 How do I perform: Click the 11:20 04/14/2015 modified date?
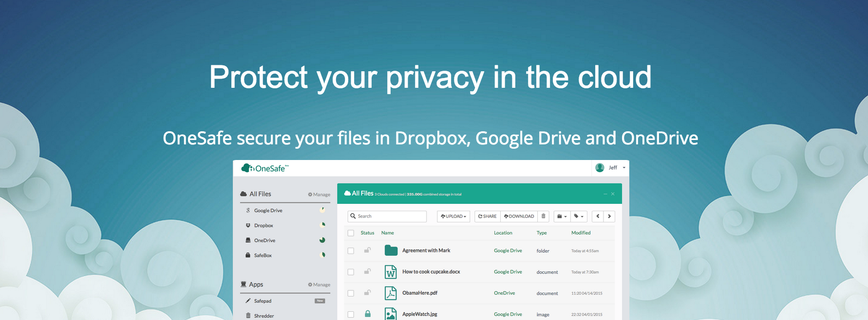pyautogui.click(x=587, y=294)
